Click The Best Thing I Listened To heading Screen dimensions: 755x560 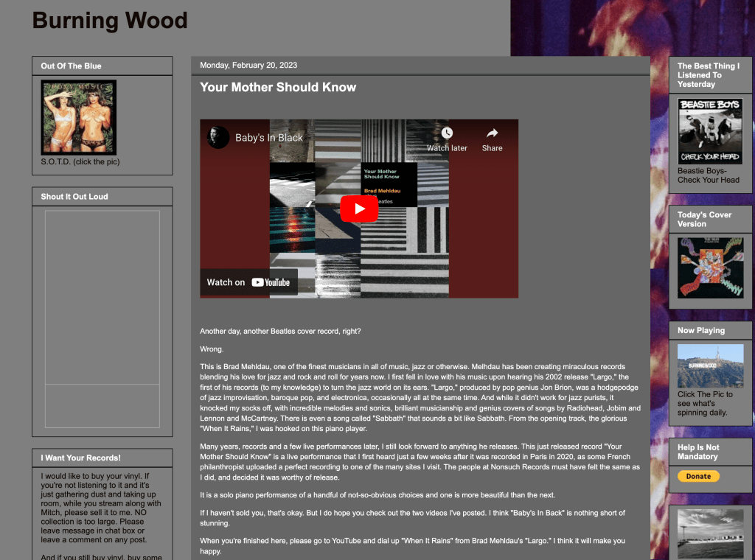point(708,75)
